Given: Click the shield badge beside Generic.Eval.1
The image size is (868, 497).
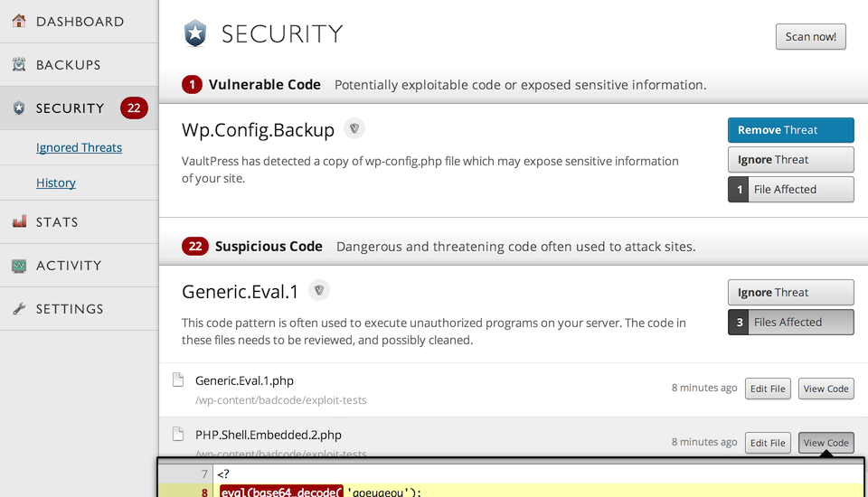Looking at the screenshot, I should click(x=319, y=290).
